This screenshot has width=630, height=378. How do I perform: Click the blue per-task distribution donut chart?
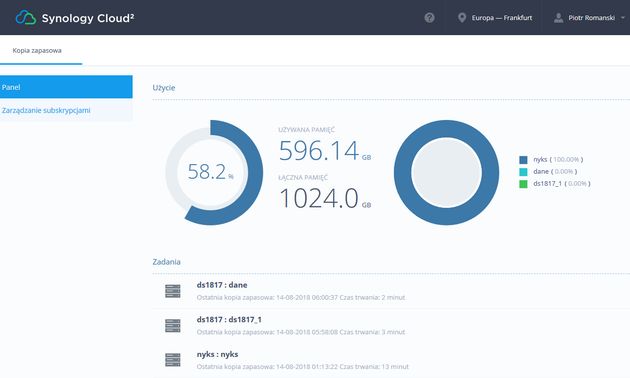tap(446, 172)
